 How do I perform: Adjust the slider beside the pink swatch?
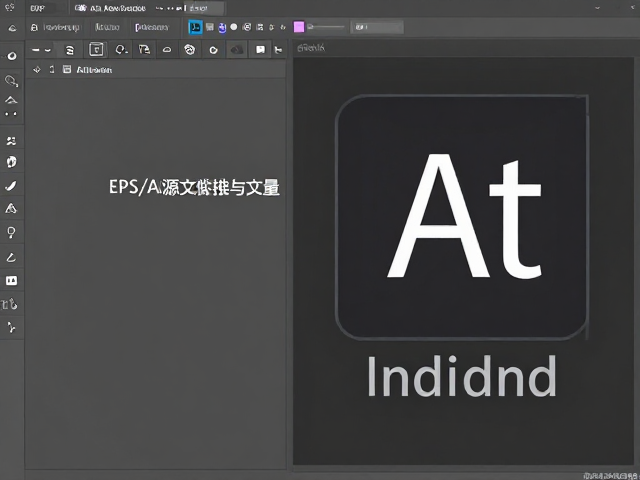tap(326, 27)
